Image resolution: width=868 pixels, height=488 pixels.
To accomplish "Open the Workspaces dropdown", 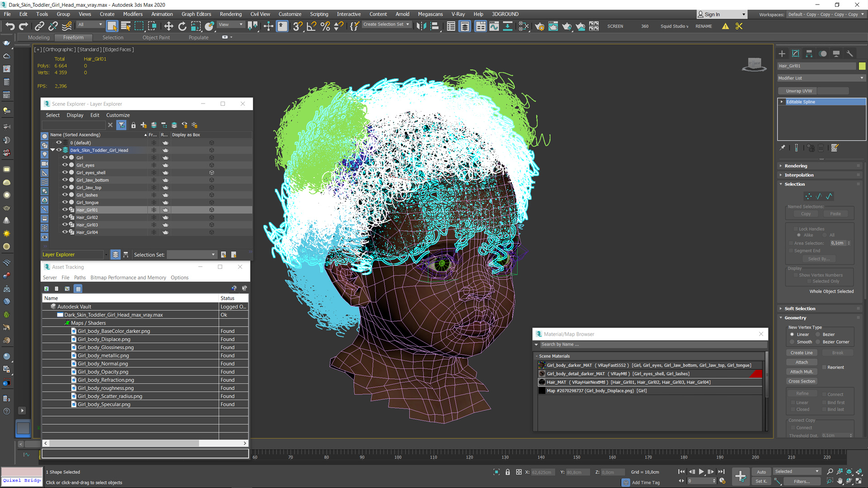I will click(825, 14).
